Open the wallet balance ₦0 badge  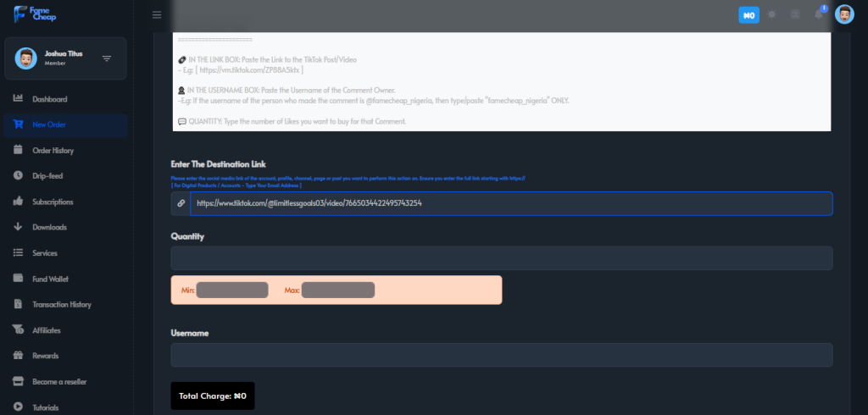coord(749,15)
